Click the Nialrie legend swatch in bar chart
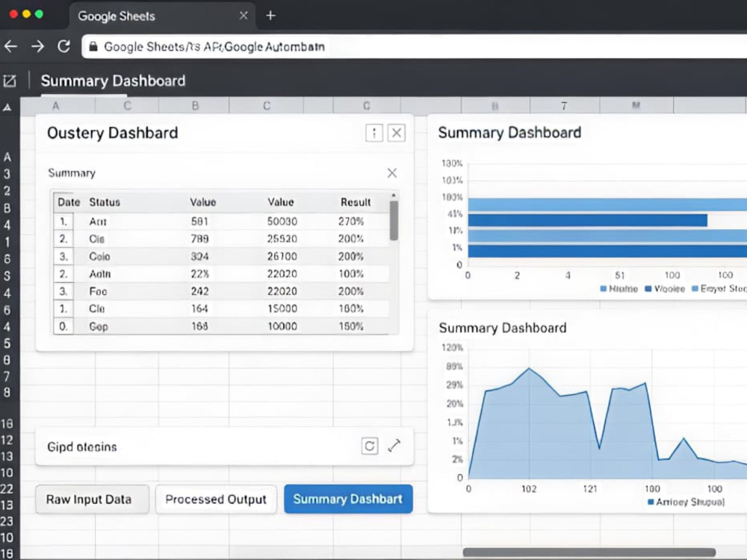 [x=604, y=288]
